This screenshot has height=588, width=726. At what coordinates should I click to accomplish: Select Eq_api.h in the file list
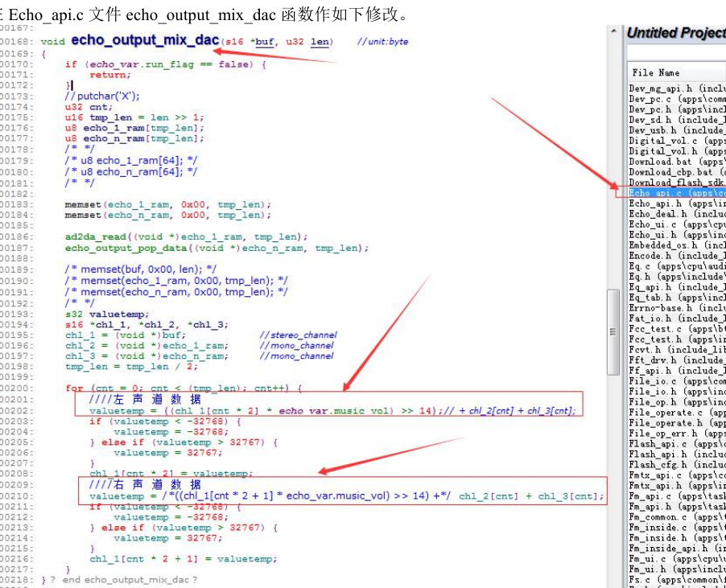pyautogui.click(x=677, y=287)
